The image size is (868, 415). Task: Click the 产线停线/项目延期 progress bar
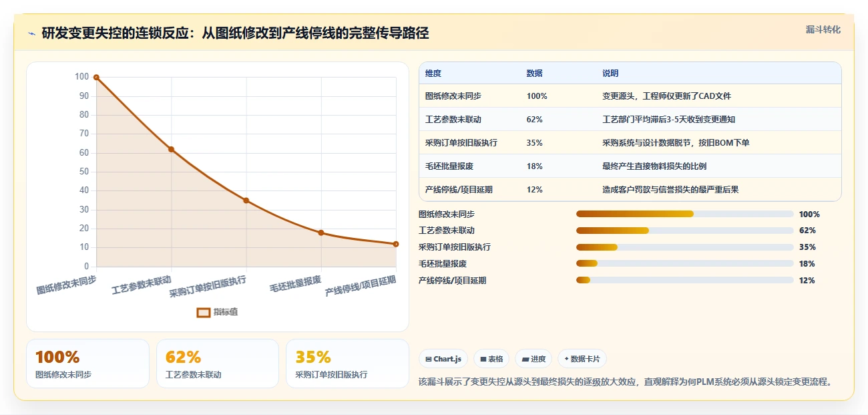click(684, 281)
